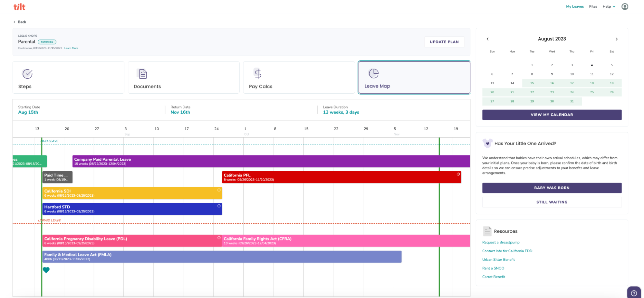Select August 15 on the calendar
The image size is (644, 298).
532,83
